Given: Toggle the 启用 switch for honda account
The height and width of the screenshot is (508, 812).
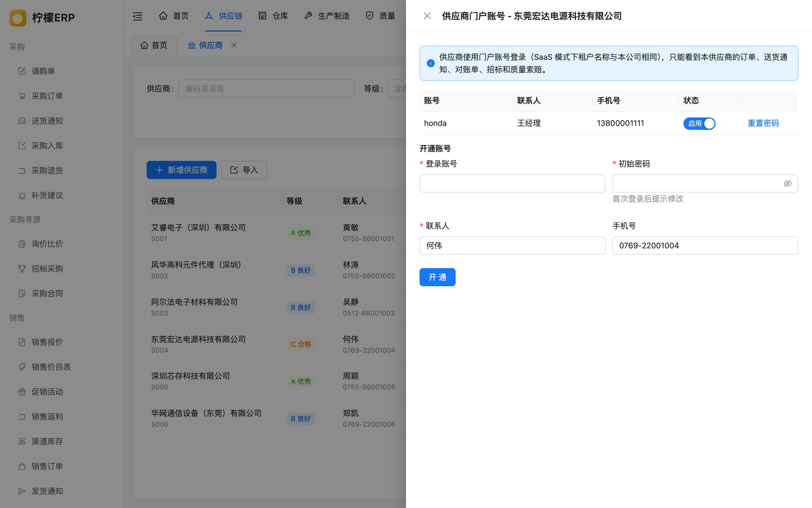Looking at the screenshot, I should coord(699,123).
